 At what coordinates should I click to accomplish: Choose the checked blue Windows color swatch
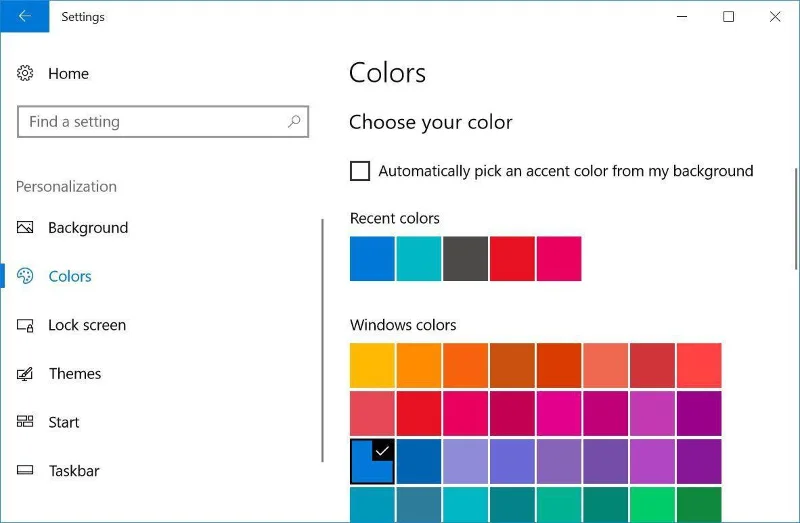[x=372, y=461]
